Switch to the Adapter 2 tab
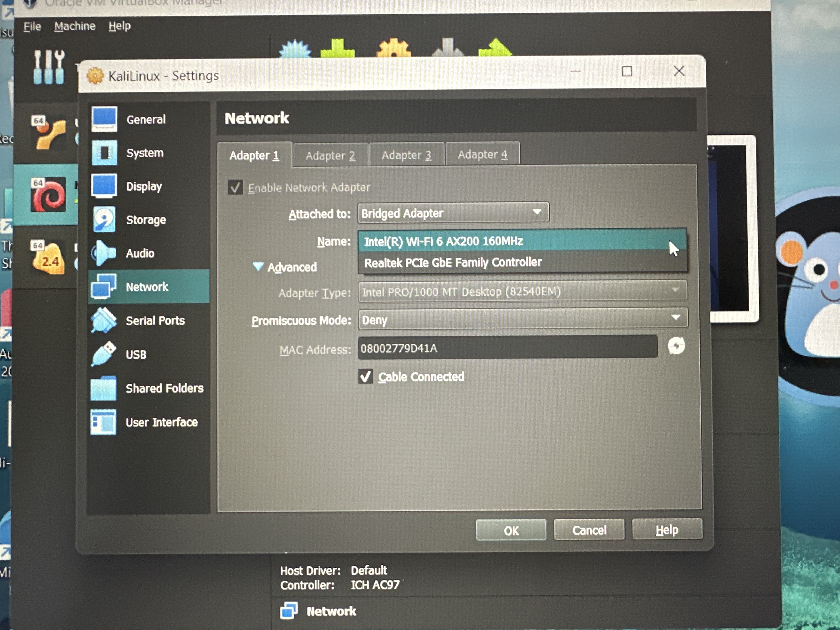 pos(330,155)
